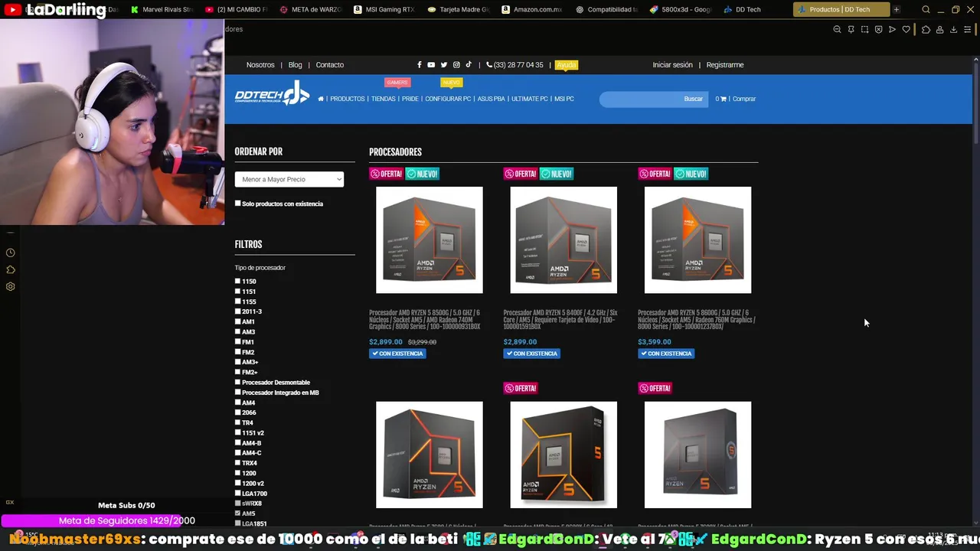Switch to the Amazon.com.mx tab
The width and height of the screenshot is (980, 551).
click(x=532, y=10)
